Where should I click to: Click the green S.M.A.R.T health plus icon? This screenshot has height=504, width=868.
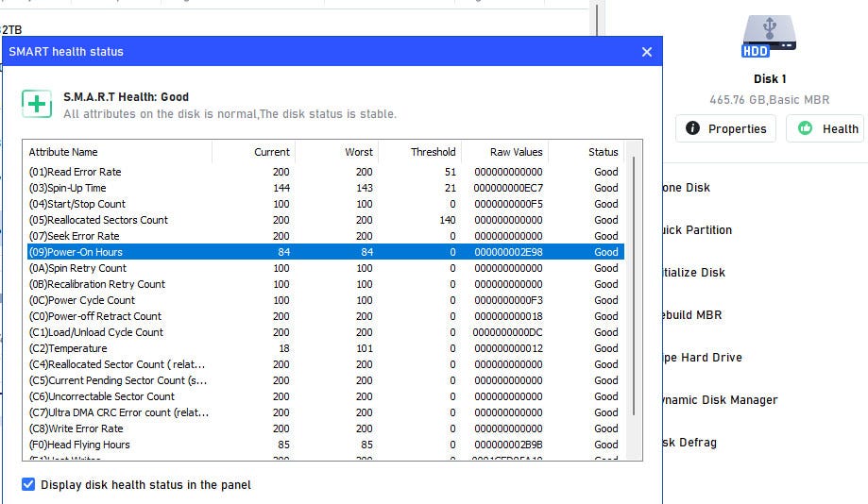coord(37,104)
